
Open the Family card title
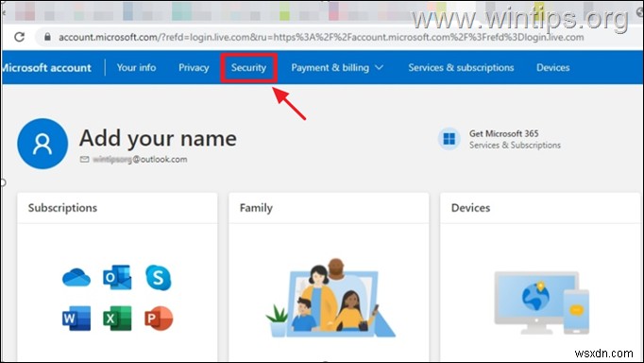coord(256,208)
